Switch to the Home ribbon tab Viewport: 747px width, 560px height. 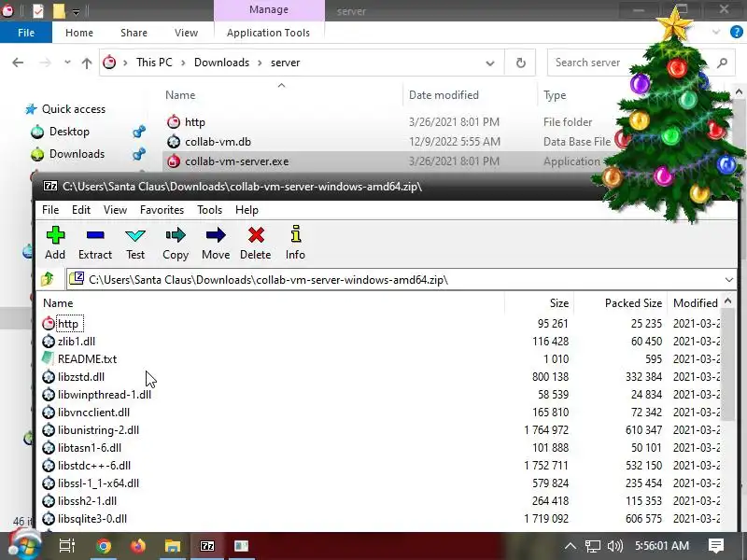[79, 33]
